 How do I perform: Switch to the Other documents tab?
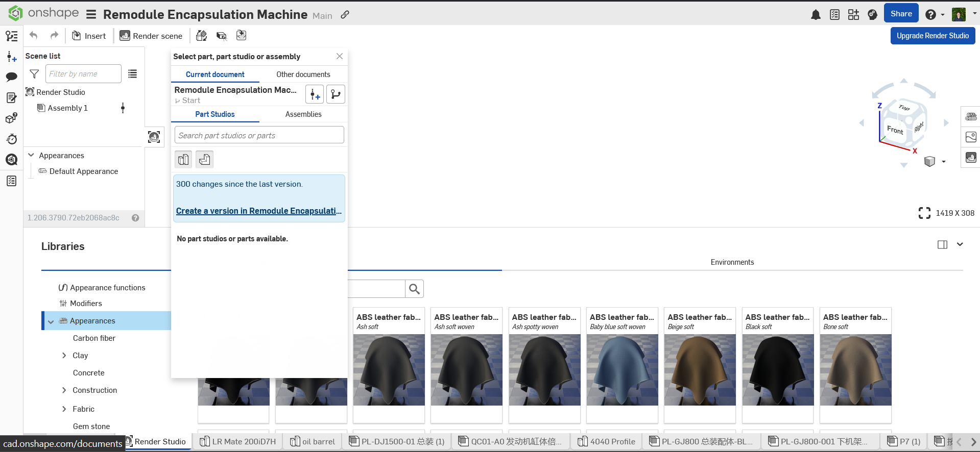pyautogui.click(x=303, y=74)
